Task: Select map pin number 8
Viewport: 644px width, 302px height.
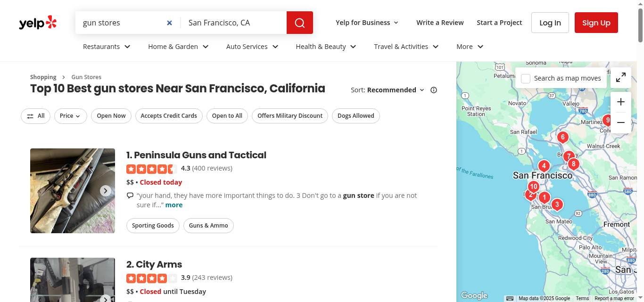Action: (573, 164)
